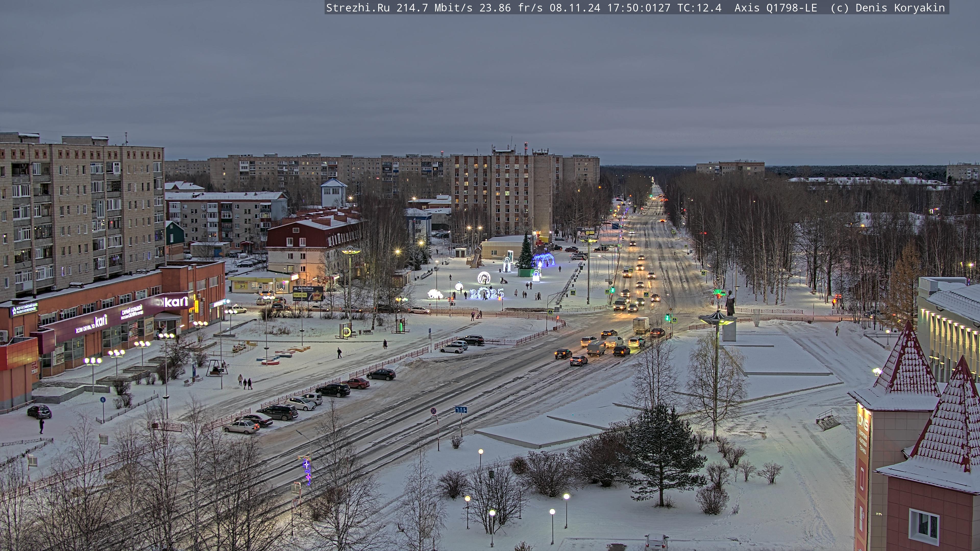Click the "Axis Q1798-LE" camera model text

(776, 8)
